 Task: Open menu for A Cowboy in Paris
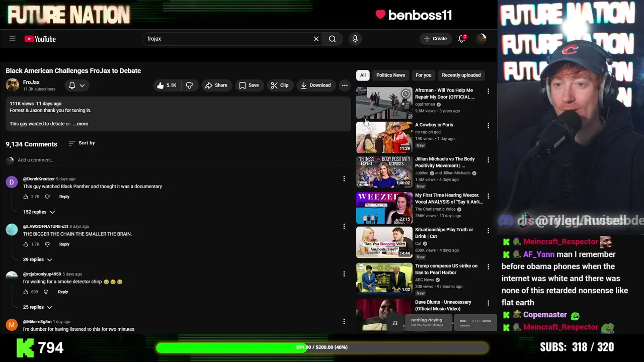click(x=488, y=126)
